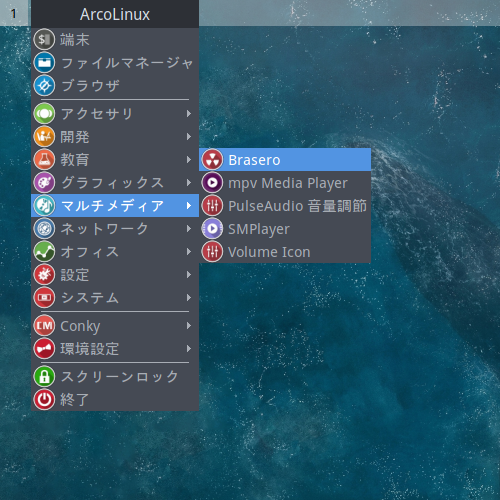The height and width of the screenshot is (500, 500).
Task: Click the red system icon beside システム
Action: pyautogui.click(x=44, y=297)
